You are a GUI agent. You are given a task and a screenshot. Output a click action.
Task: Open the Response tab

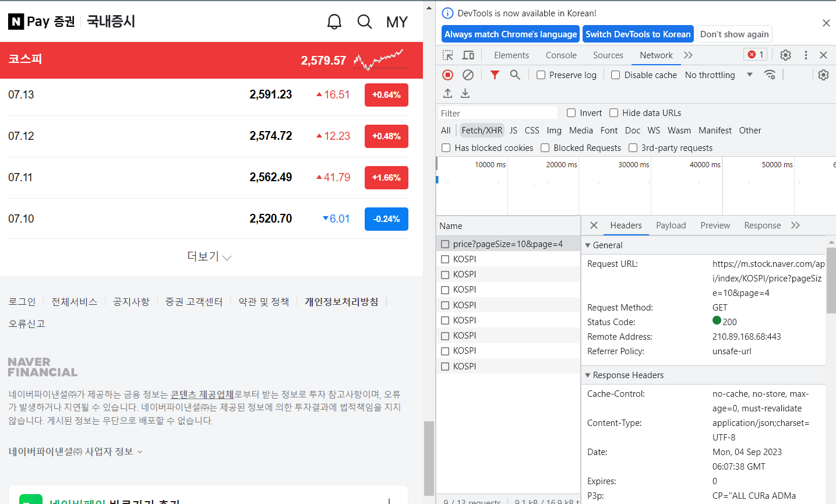pyautogui.click(x=762, y=225)
